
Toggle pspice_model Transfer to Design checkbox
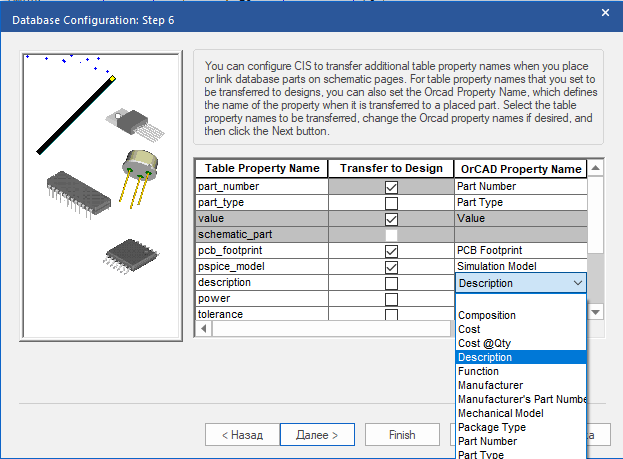tap(391, 267)
